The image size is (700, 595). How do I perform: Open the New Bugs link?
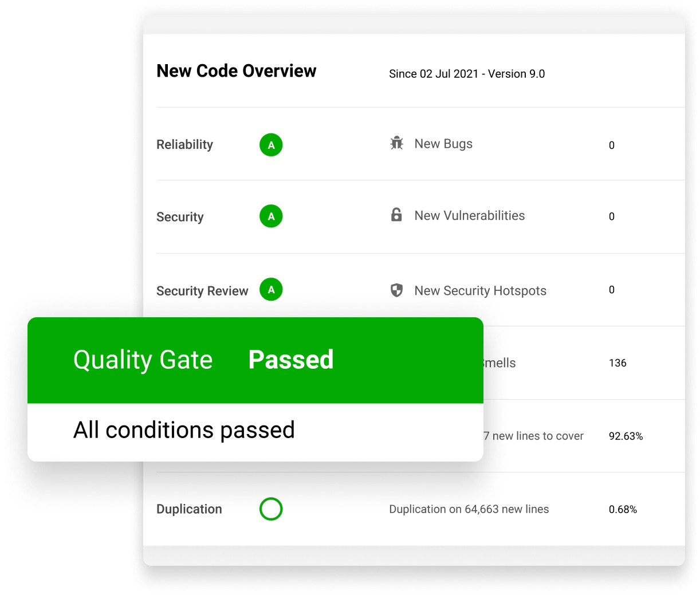pos(443,144)
